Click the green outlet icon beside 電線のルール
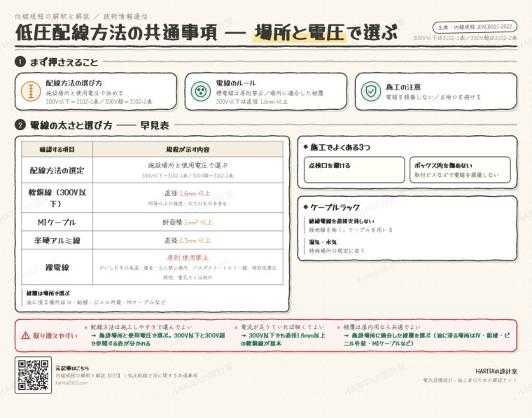Image resolution: width=532 pixels, height=418 pixels. tap(201, 91)
